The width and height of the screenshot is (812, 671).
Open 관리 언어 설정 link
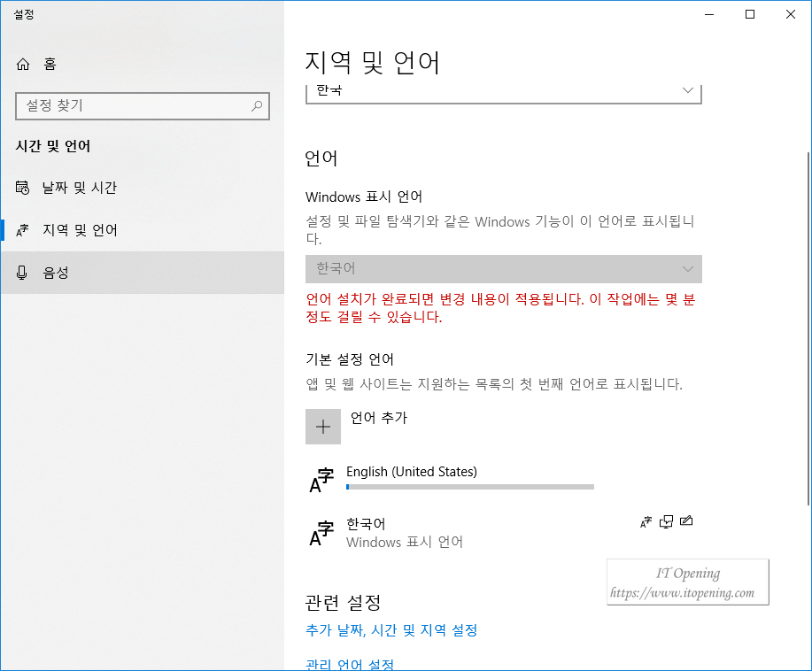pyautogui.click(x=350, y=664)
